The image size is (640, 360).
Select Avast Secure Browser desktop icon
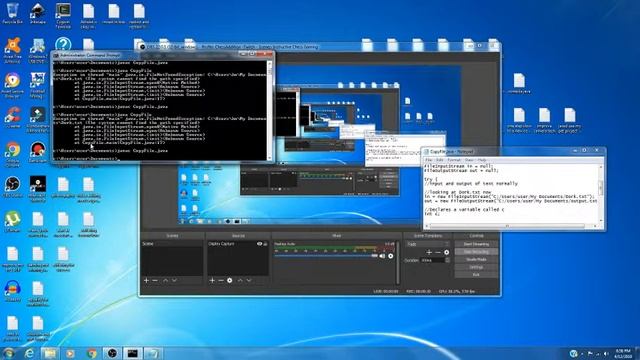pyautogui.click(x=12, y=85)
